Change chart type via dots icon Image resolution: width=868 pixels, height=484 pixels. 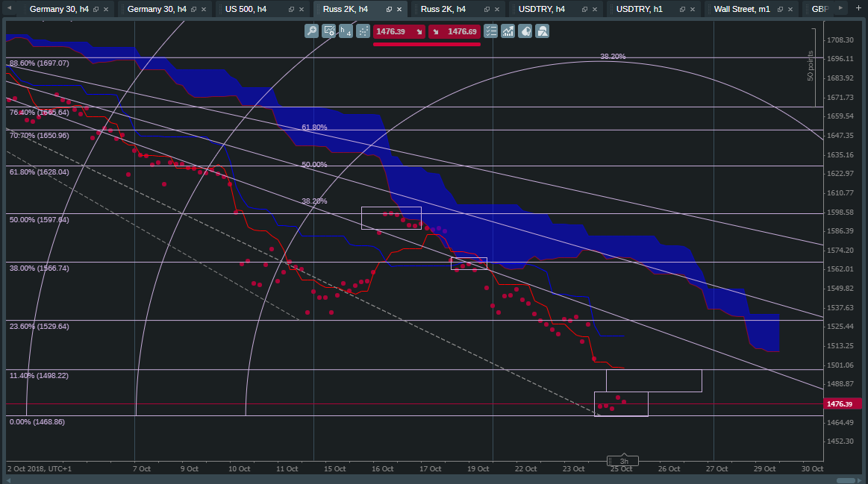[x=363, y=31]
